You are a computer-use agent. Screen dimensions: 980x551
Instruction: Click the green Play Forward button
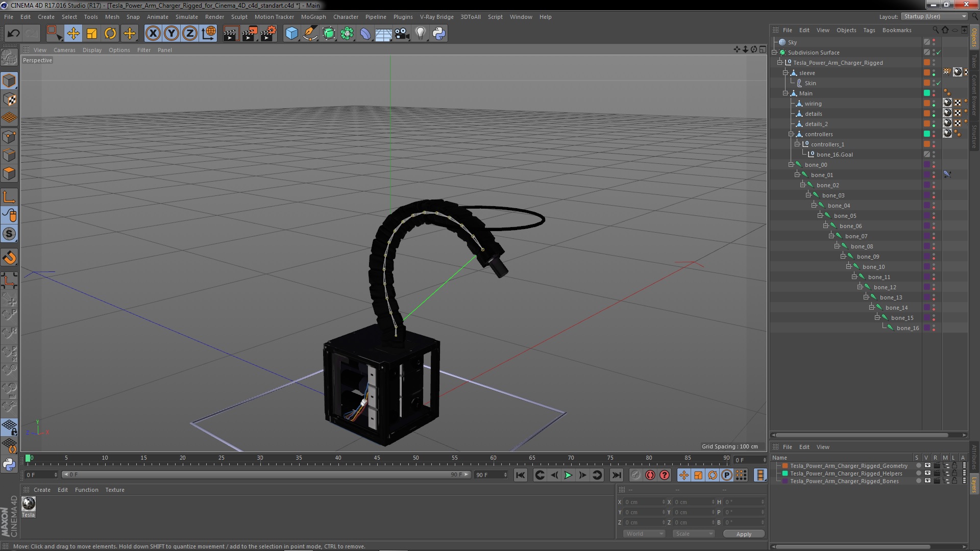[568, 475]
